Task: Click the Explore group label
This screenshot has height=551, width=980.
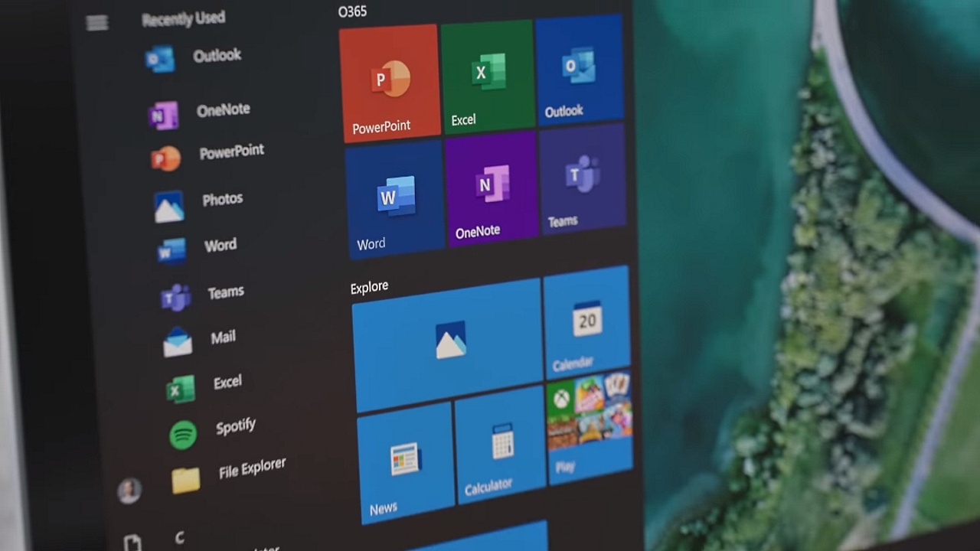Action: pos(369,286)
